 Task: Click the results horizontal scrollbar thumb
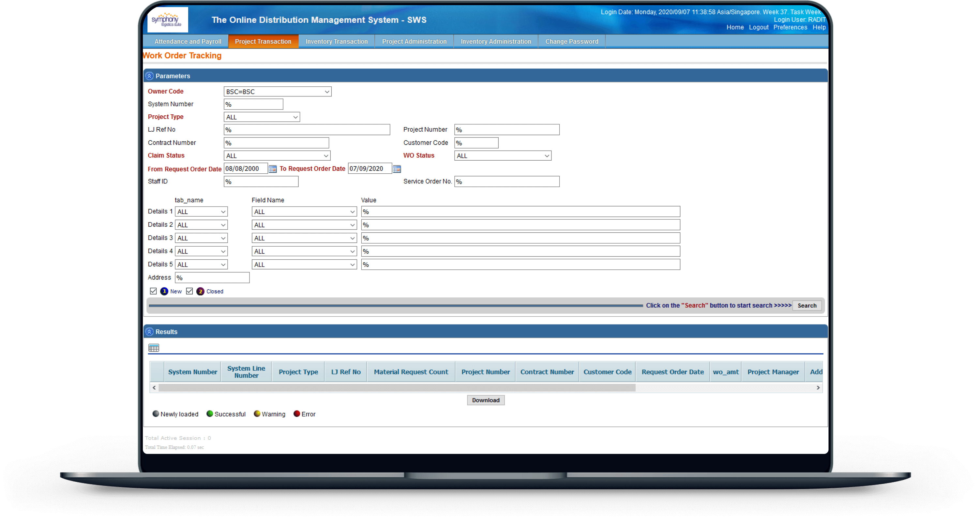[397, 388]
